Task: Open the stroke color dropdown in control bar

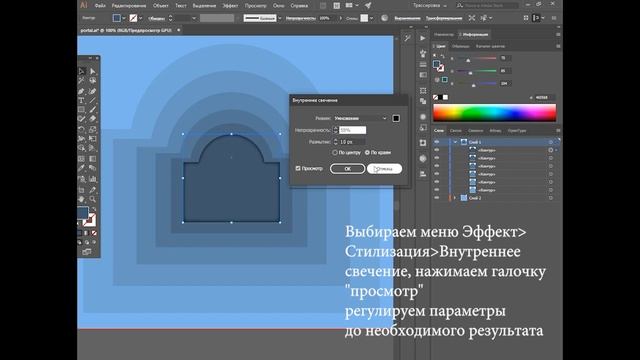Action: tap(140, 18)
